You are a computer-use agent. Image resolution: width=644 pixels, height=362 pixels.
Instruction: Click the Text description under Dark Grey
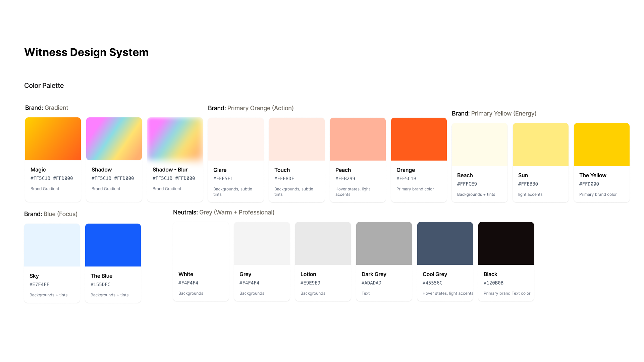[x=366, y=293]
